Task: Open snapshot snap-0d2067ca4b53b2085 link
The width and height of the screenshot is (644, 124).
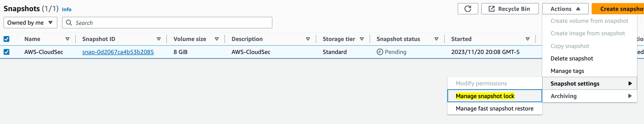Action: tap(118, 52)
